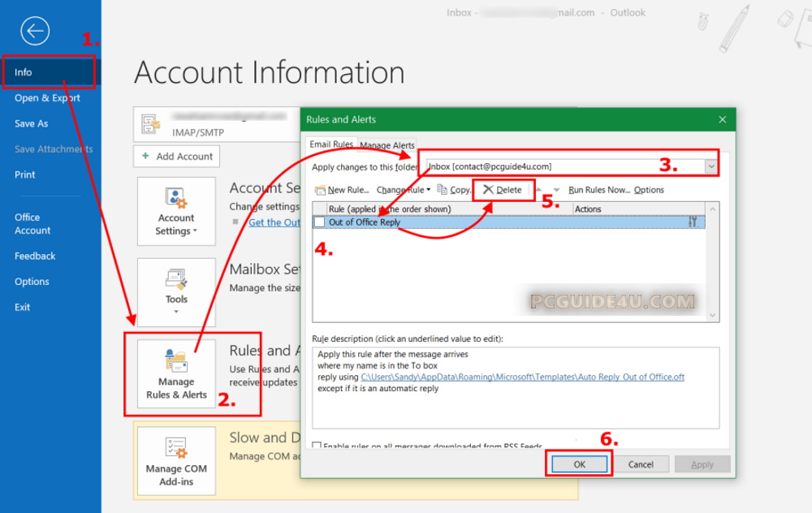The image size is (812, 513).
Task: Click the move rule down arrow
Action: [x=556, y=190]
